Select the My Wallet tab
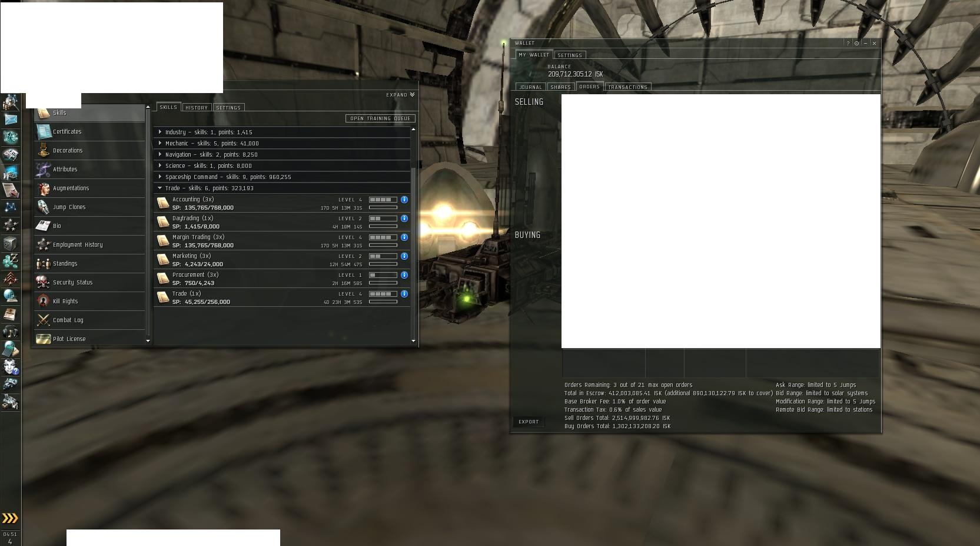The image size is (980, 546). pyautogui.click(x=534, y=55)
